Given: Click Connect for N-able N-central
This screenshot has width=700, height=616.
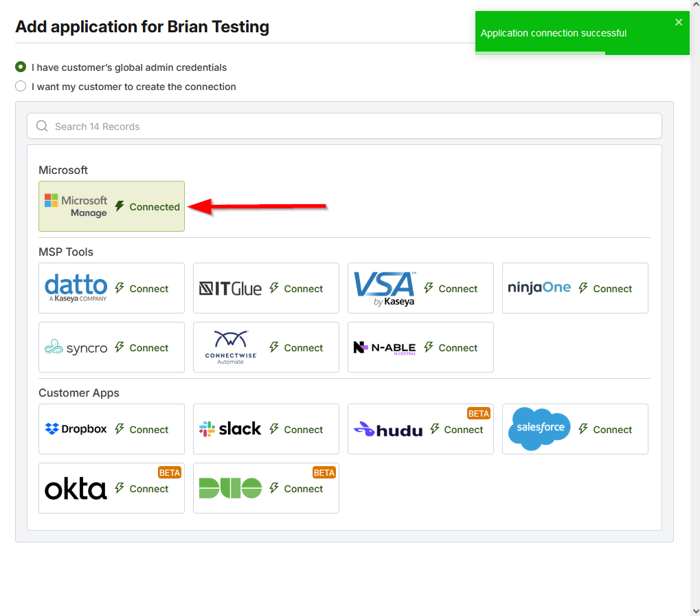Looking at the screenshot, I should [x=458, y=348].
